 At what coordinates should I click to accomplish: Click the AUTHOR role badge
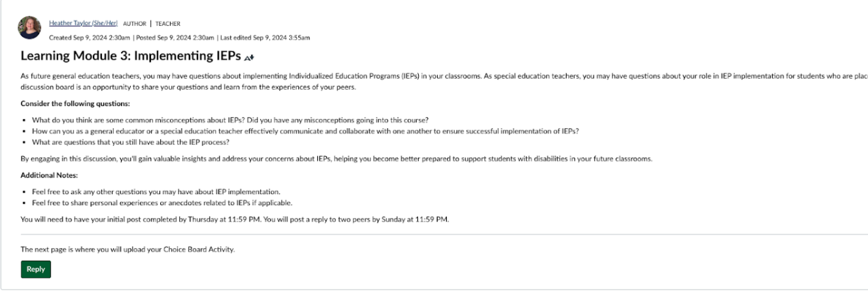click(134, 24)
